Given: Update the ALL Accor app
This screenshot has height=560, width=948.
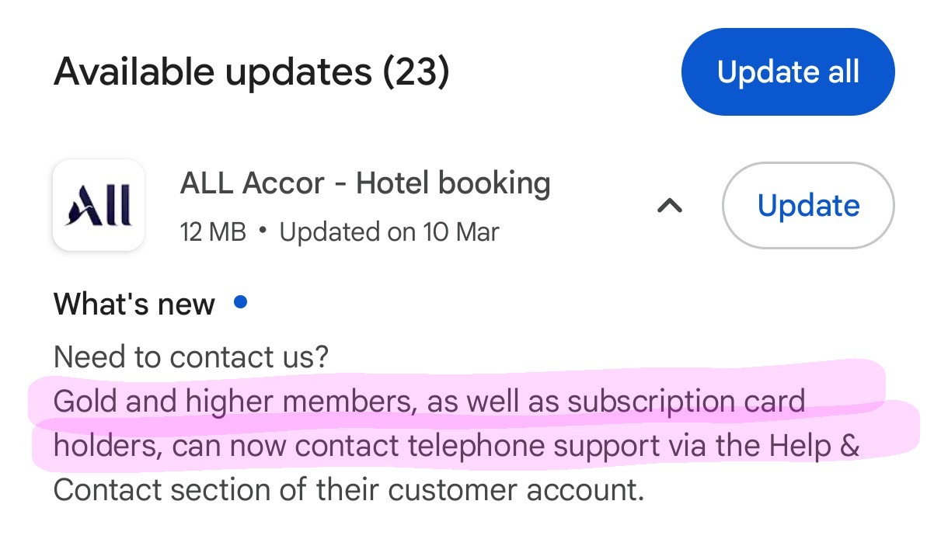Looking at the screenshot, I should pyautogui.click(x=808, y=206).
